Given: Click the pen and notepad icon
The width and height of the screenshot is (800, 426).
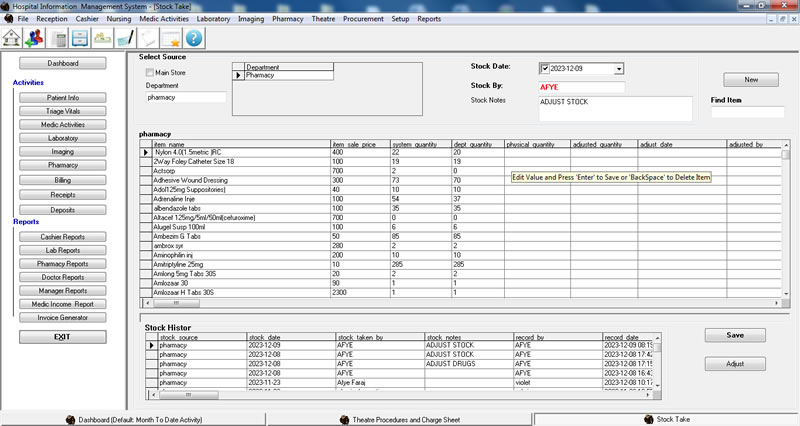Looking at the screenshot, I should [125, 38].
